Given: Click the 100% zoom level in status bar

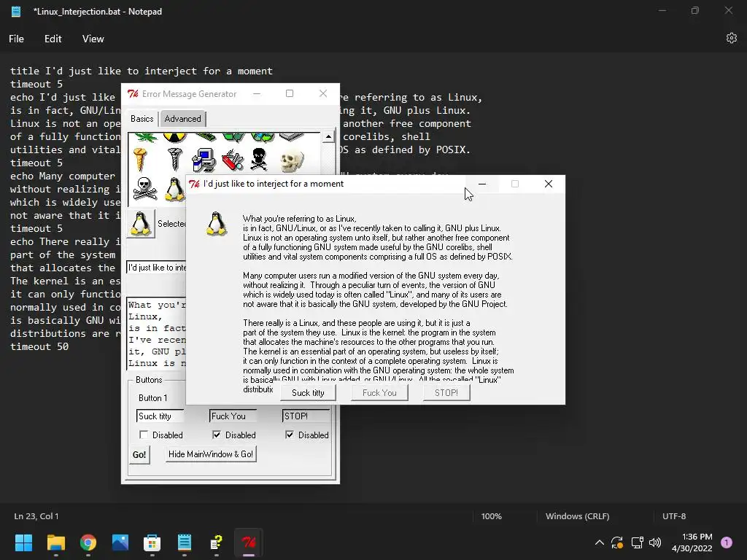Looking at the screenshot, I should [491, 516].
